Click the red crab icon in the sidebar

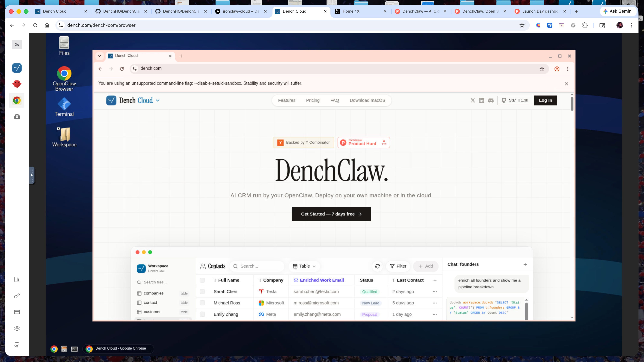click(x=17, y=84)
